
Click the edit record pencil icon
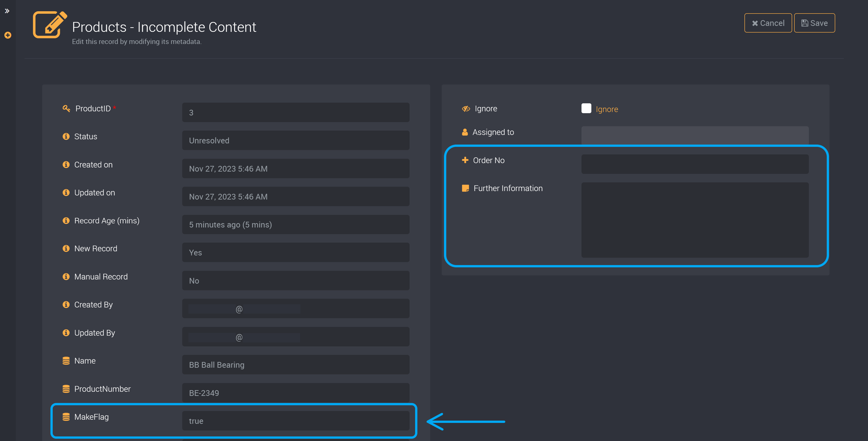[x=50, y=25]
